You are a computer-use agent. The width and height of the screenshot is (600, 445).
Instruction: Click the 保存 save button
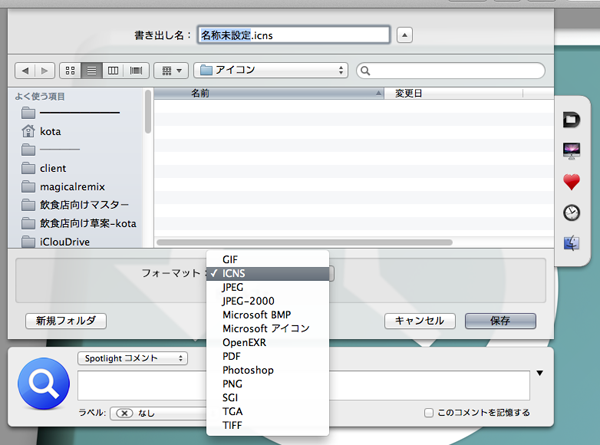(501, 321)
